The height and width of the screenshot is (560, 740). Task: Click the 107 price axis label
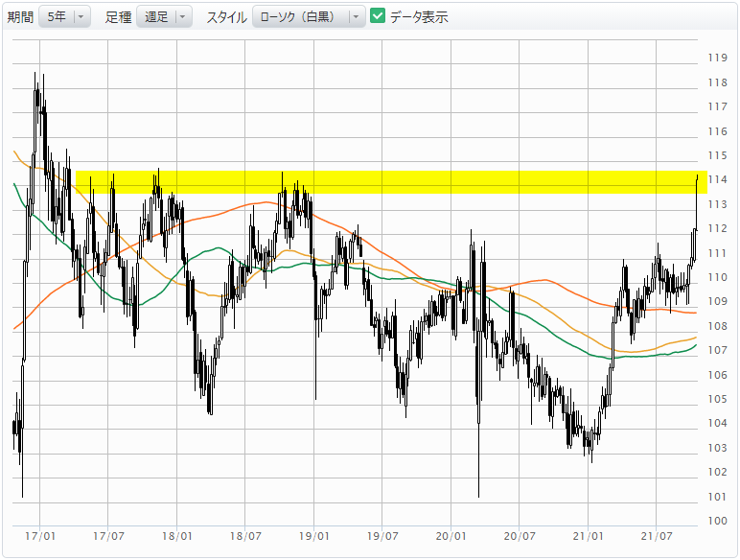[717, 350]
